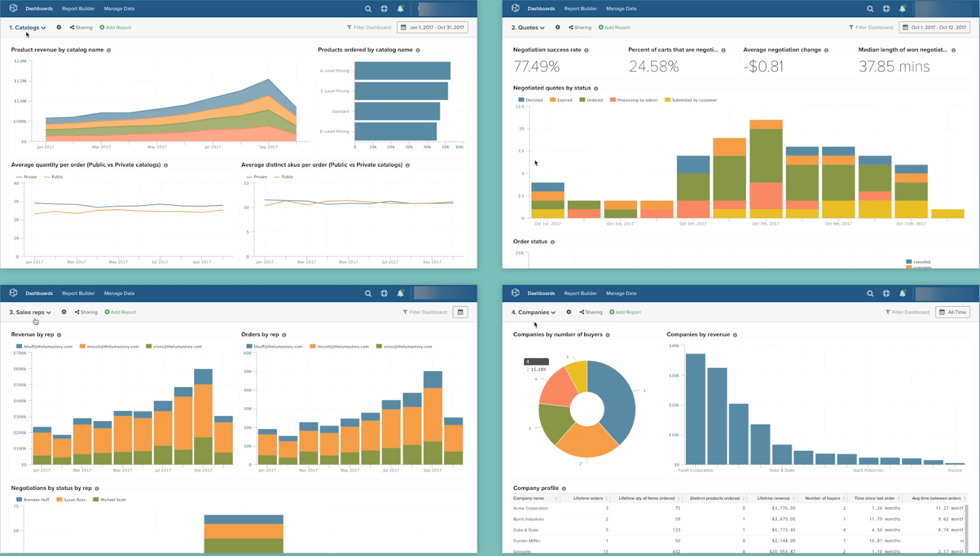The height and width of the screenshot is (556, 980).
Task: Toggle Declined legend in Negotiated quotes chart
Action: point(530,100)
